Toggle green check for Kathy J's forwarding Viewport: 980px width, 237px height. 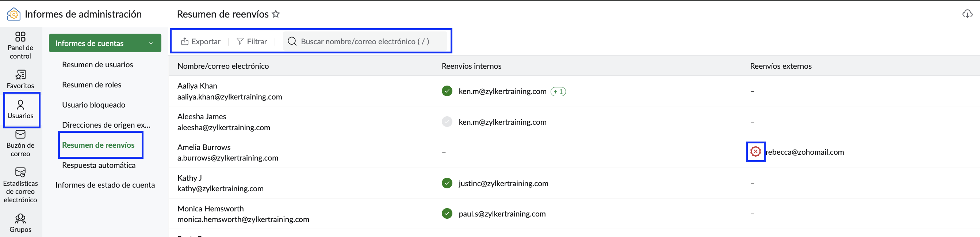(x=447, y=183)
